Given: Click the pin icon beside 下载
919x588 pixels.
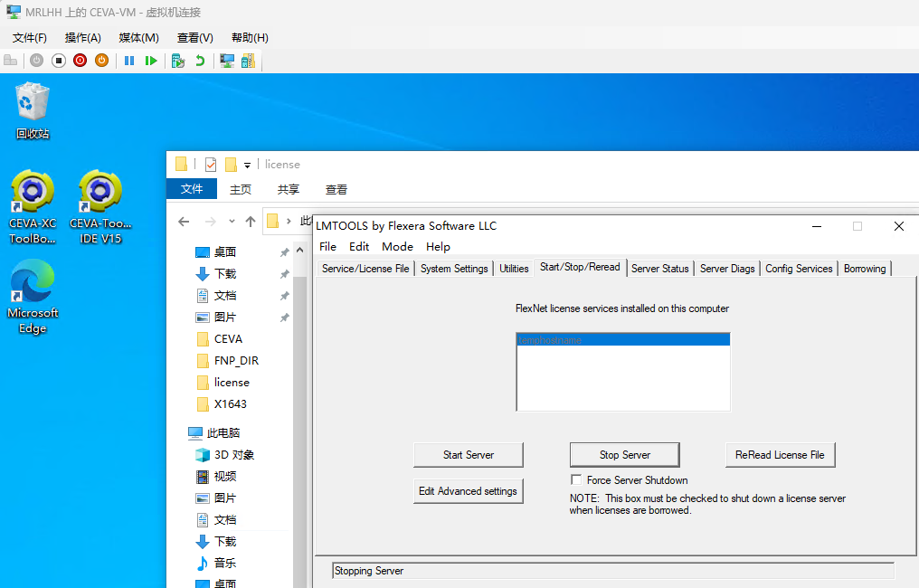Looking at the screenshot, I should (284, 274).
